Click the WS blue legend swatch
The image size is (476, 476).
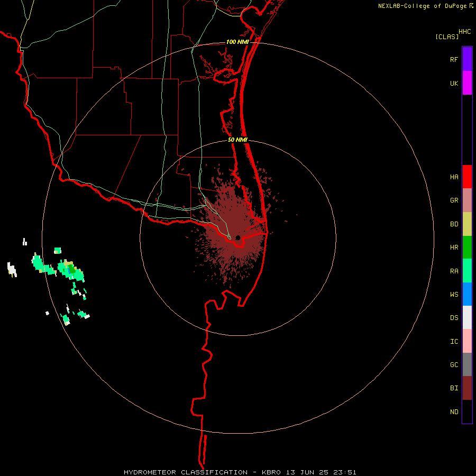click(x=467, y=294)
